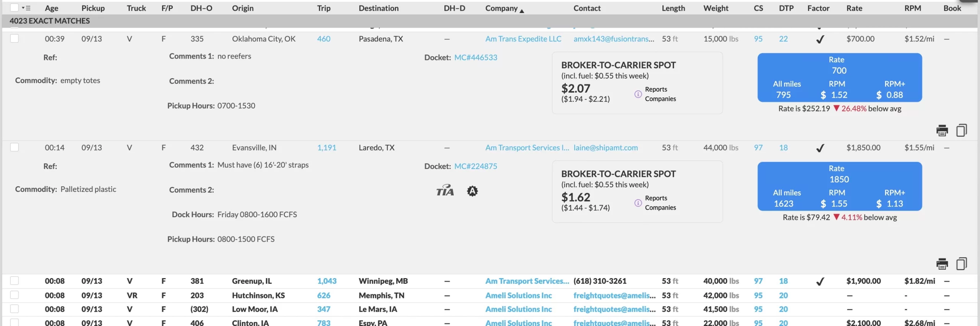Image resolution: width=980 pixels, height=326 pixels.
Task: Open info icon beside $1.62 Reports Companies
Action: 638,203
